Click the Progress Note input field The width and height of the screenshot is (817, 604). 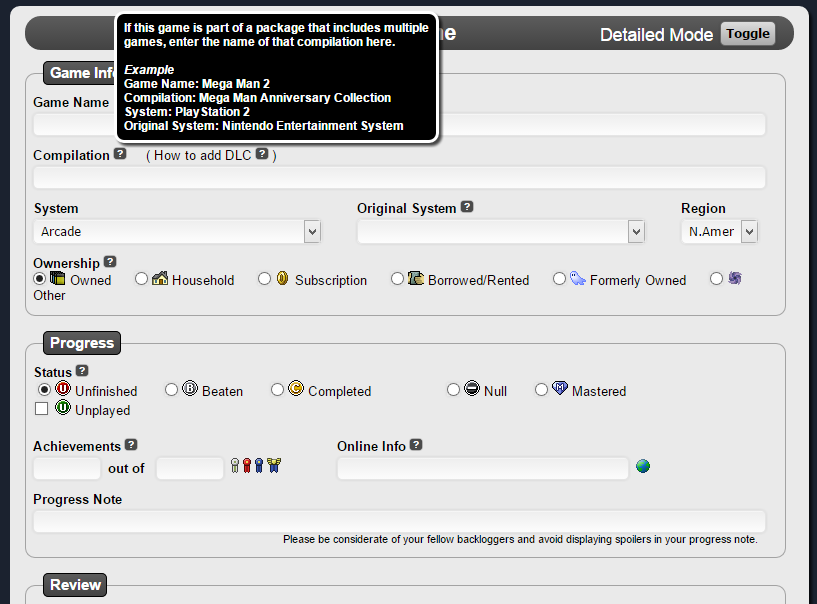pyautogui.click(x=399, y=522)
